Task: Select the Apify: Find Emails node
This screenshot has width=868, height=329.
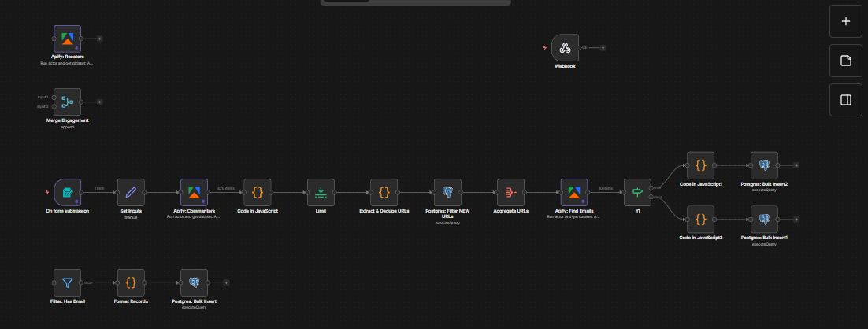Action: point(574,192)
